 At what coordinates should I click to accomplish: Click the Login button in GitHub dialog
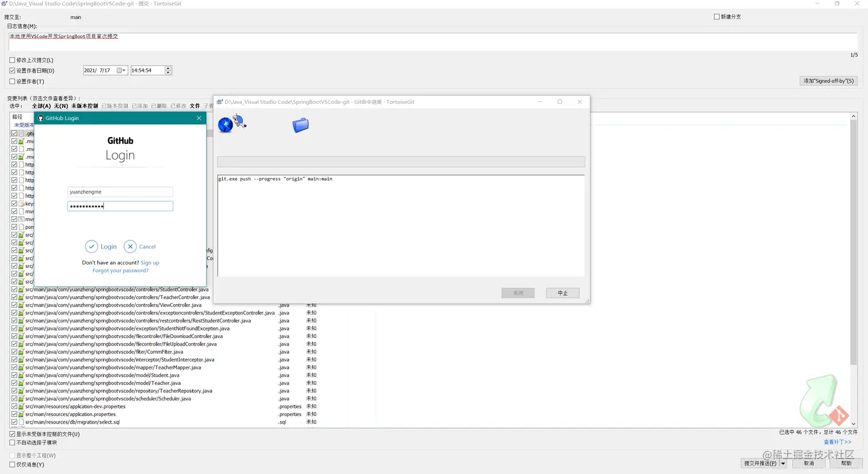click(101, 247)
